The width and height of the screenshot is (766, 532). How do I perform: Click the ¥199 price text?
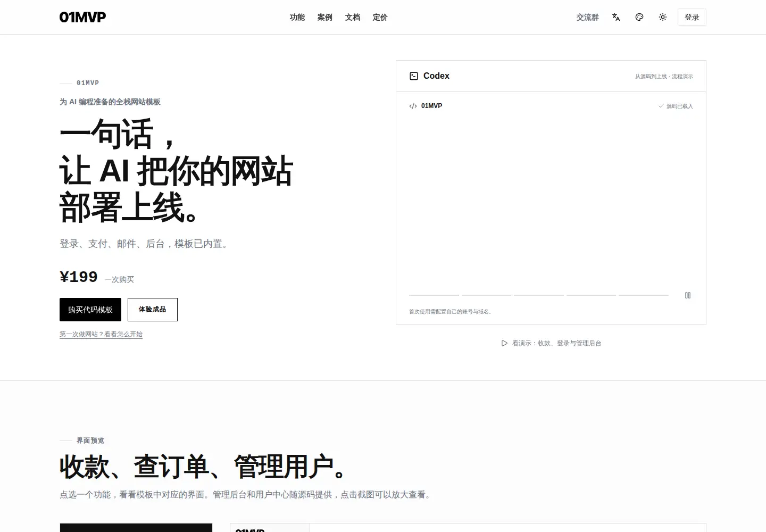tap(79, 277)
